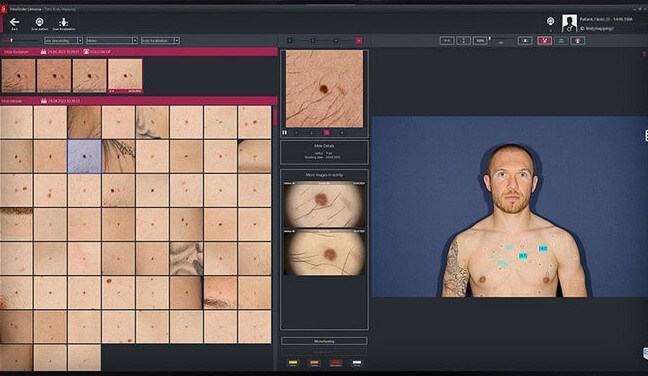This screenshot has width=648, height=376.
Task: Open the first dermoscopic micro image thumbnail
Action: [324, 204]
